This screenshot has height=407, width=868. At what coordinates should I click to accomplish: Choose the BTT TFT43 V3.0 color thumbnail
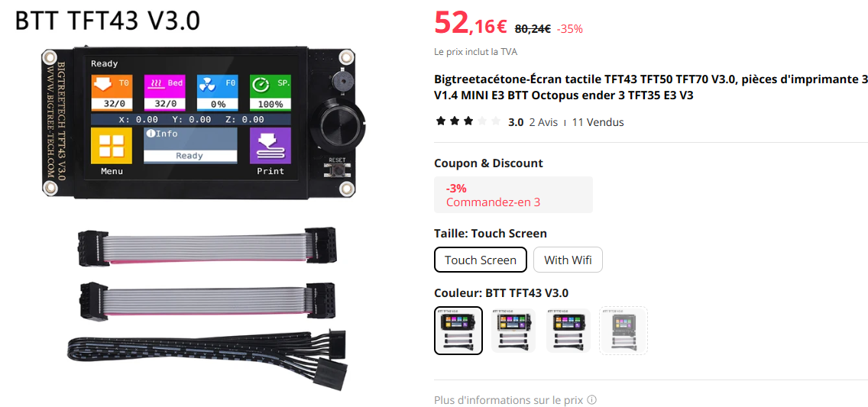point(458,331)
